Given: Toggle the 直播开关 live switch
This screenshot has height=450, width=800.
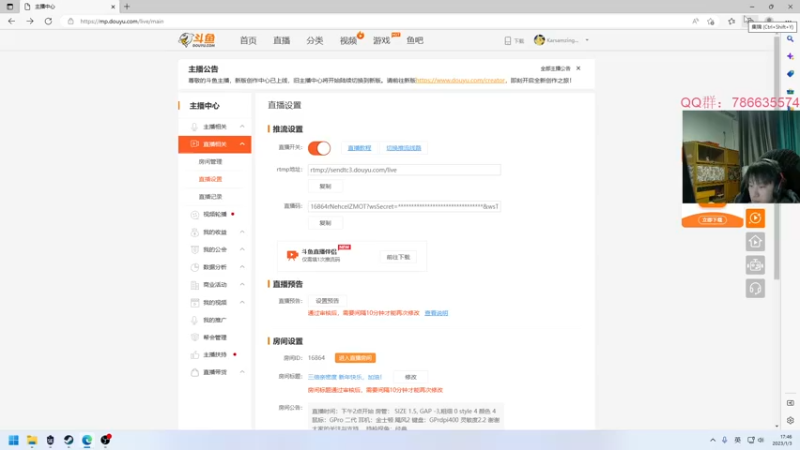Looking at the screenshot, I should 319,148.
